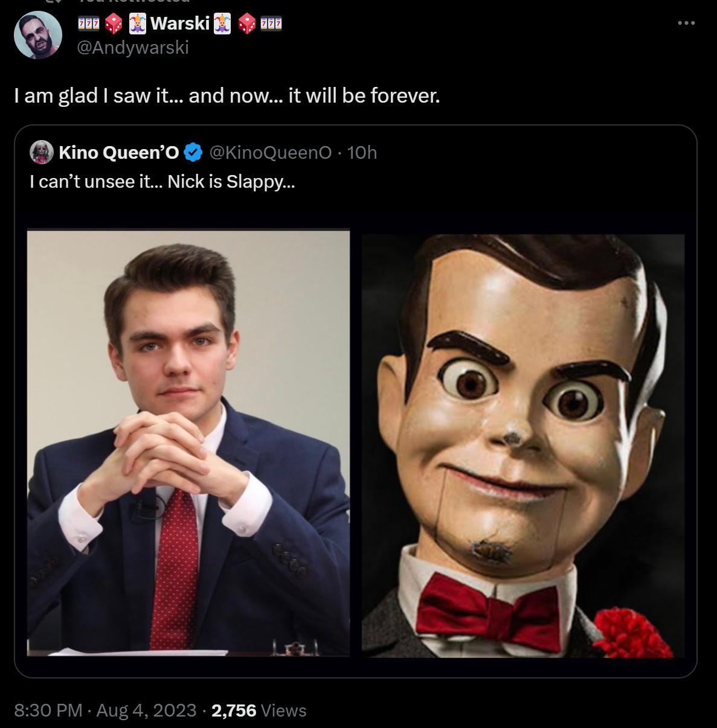717x728 pixels.
Task: Open the Kino Queen'O display name
Action: point(119,153)
